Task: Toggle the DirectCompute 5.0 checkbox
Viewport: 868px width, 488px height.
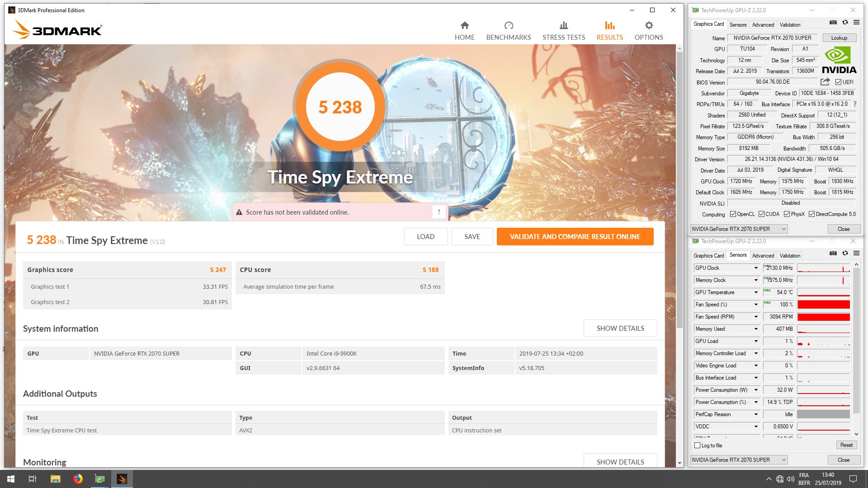Action: (x=811, y=214)
